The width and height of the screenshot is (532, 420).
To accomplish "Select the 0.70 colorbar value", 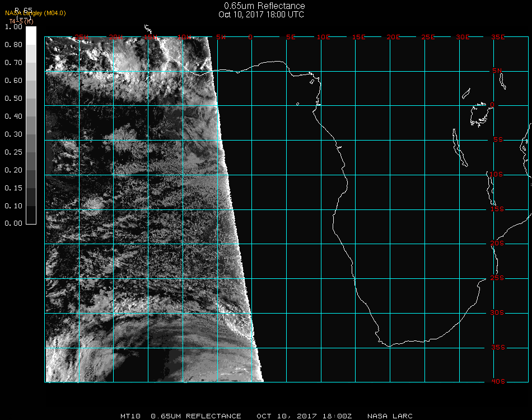I will [x=13, y=63].
